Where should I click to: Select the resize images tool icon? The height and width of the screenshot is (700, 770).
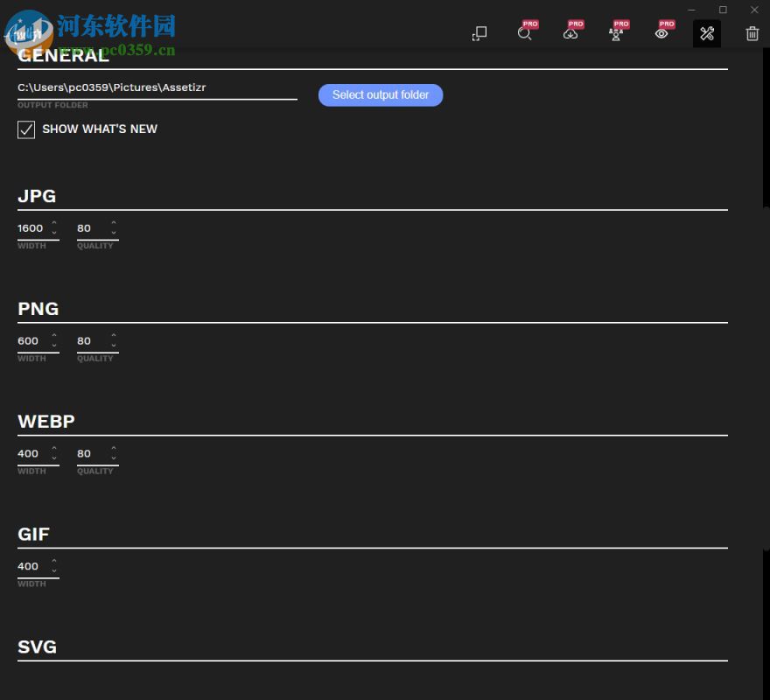[479, 32]
